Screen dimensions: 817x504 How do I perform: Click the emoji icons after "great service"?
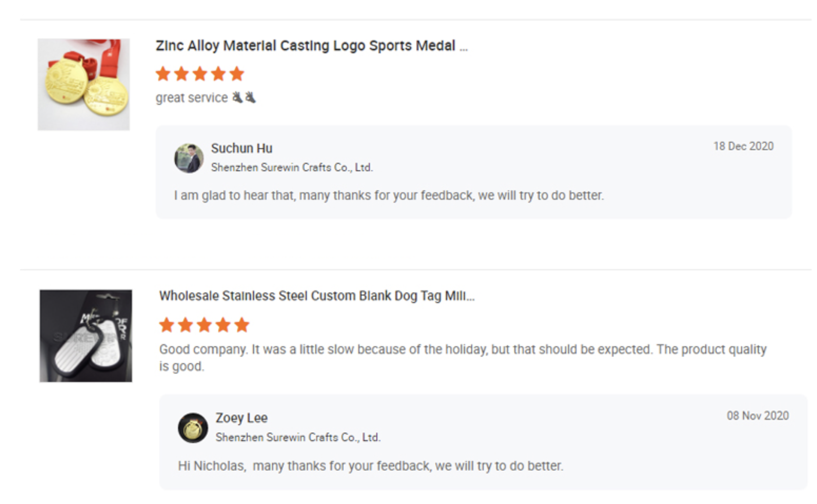[x=244, y=97]
